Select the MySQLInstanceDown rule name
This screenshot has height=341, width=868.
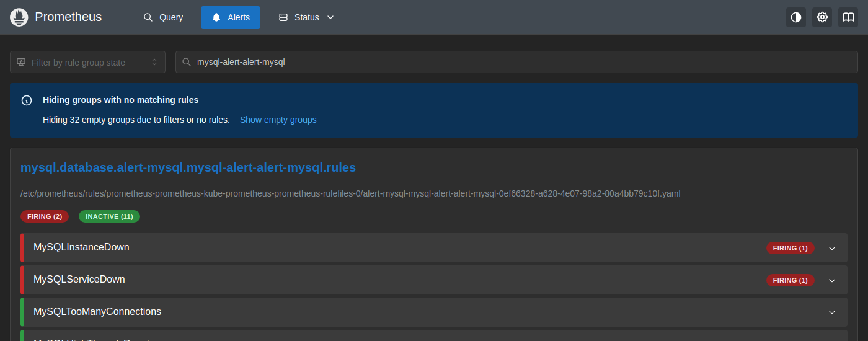81,247
